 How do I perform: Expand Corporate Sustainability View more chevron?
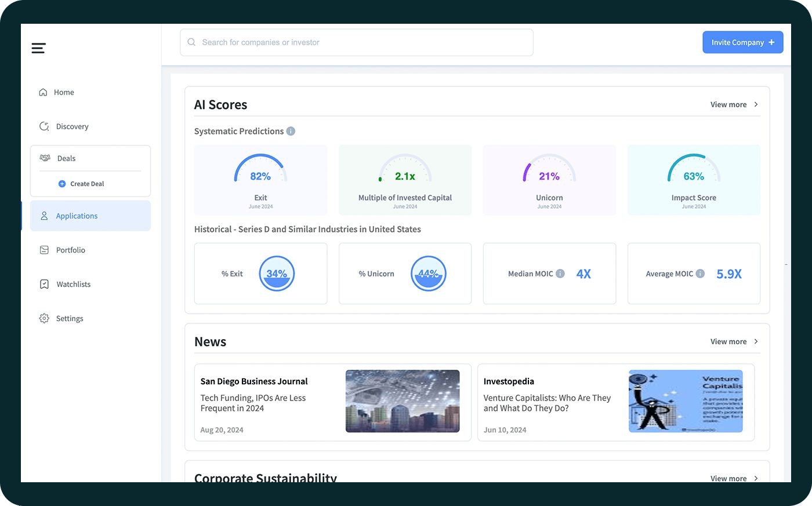tap(756, 478)
